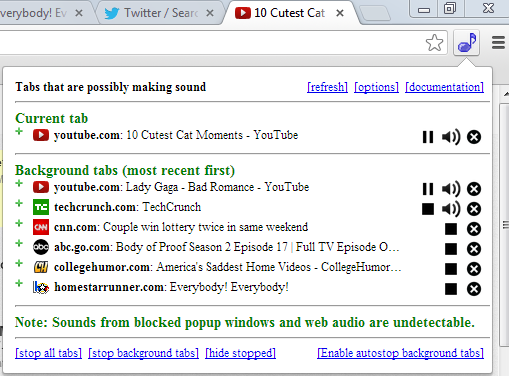Screen dimensions: 509x376
Task: Mute the 10 Cutest Cat Moments tab
Action: tap(451, 137)
